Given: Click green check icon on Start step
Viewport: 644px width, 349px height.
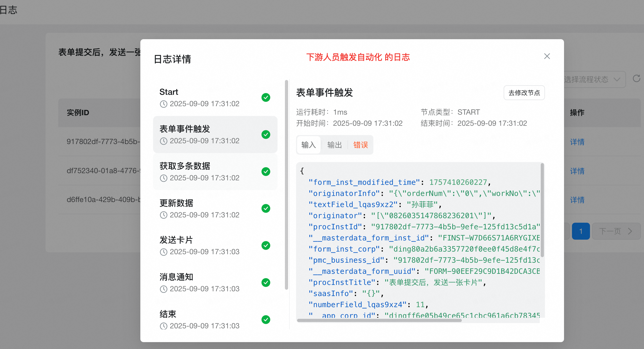Looking at the screenshot, I should (266, 97).
